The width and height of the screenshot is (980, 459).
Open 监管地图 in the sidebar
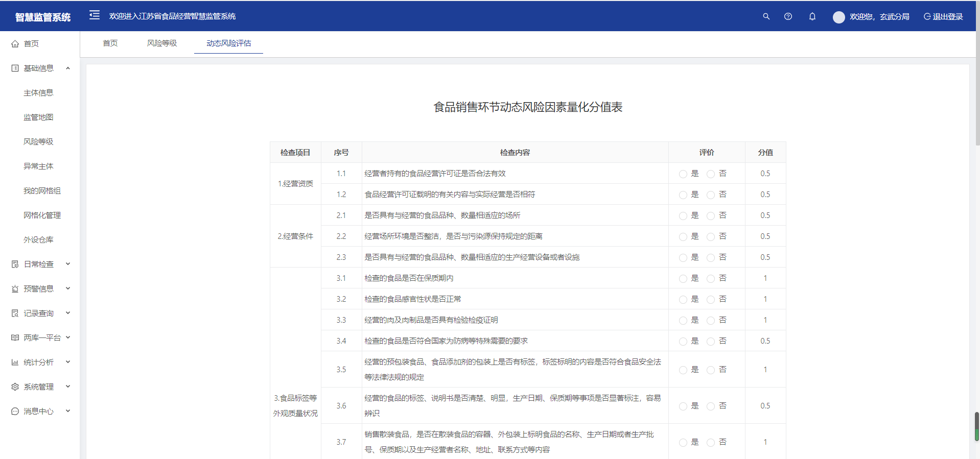point(38,117)
